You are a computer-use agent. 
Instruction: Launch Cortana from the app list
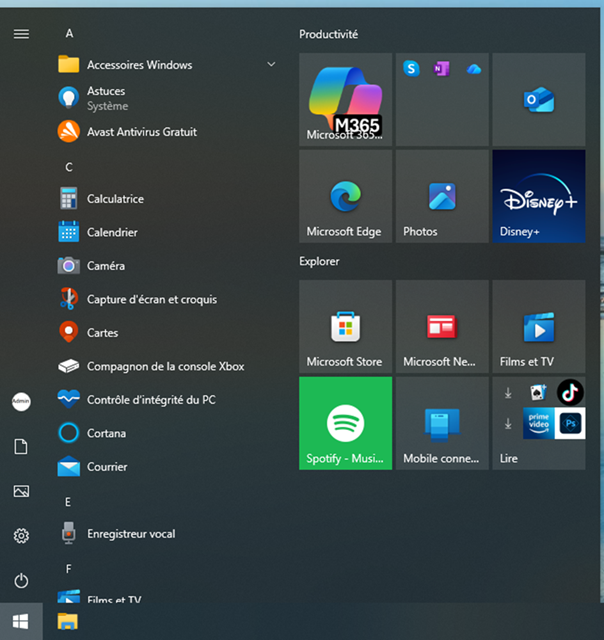click(x=167, y=433)
